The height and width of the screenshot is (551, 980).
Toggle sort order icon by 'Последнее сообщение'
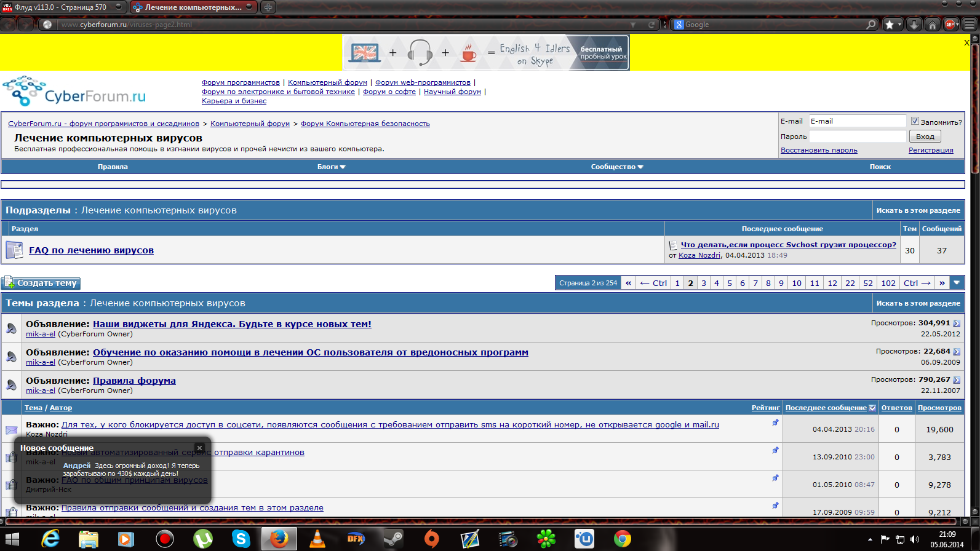[872, 408]
